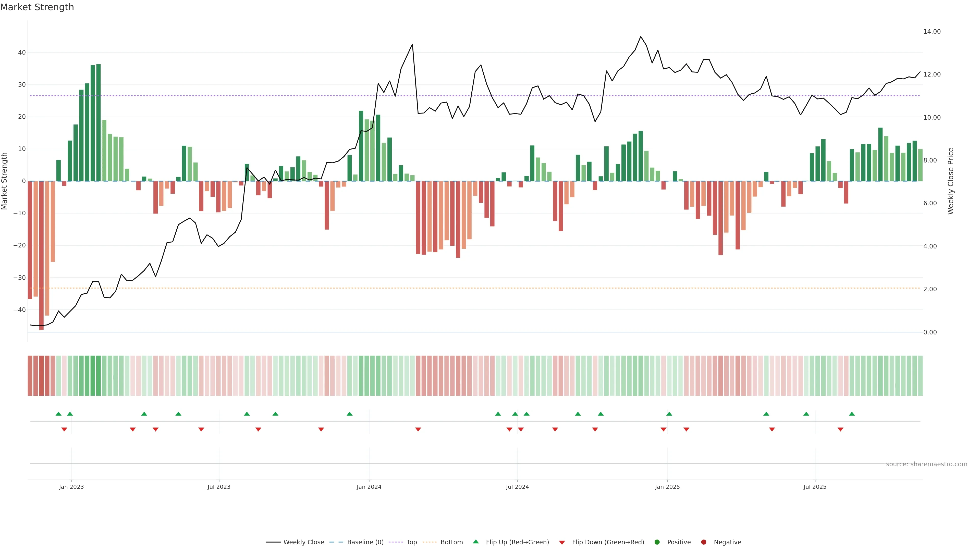Click the Weekly Close Price axis title
This screenshot has height=551, width=980.
pos(951,181)
